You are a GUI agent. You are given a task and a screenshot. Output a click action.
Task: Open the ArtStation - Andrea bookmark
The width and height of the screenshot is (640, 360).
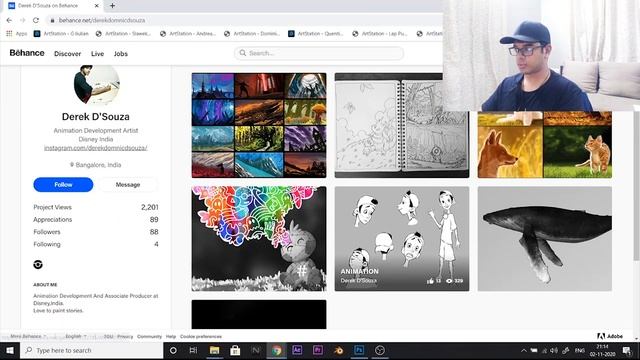point(187,33)
